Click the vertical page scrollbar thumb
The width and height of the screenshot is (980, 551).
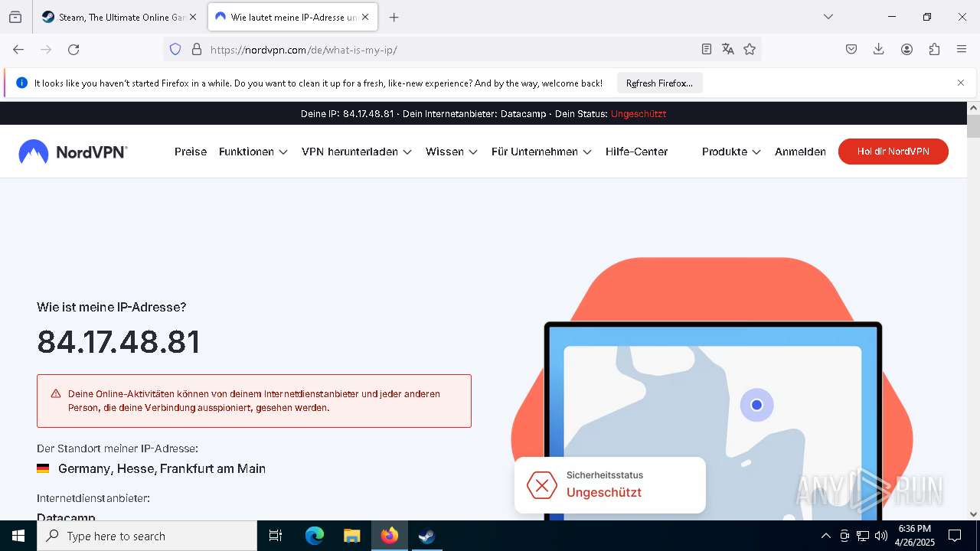tap(973, 126)
